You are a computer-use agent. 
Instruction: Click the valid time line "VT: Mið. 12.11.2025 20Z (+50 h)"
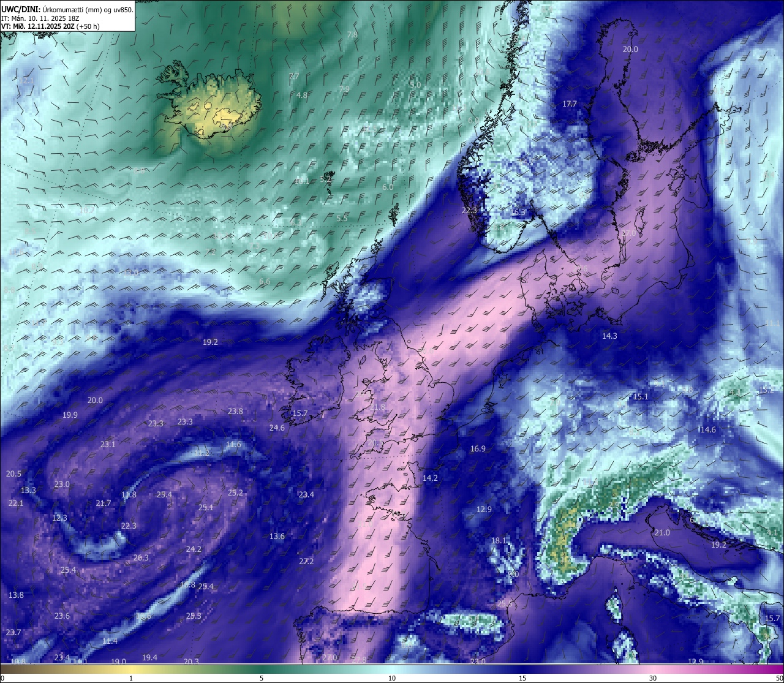pyautogui.click(x=50, y=26)
